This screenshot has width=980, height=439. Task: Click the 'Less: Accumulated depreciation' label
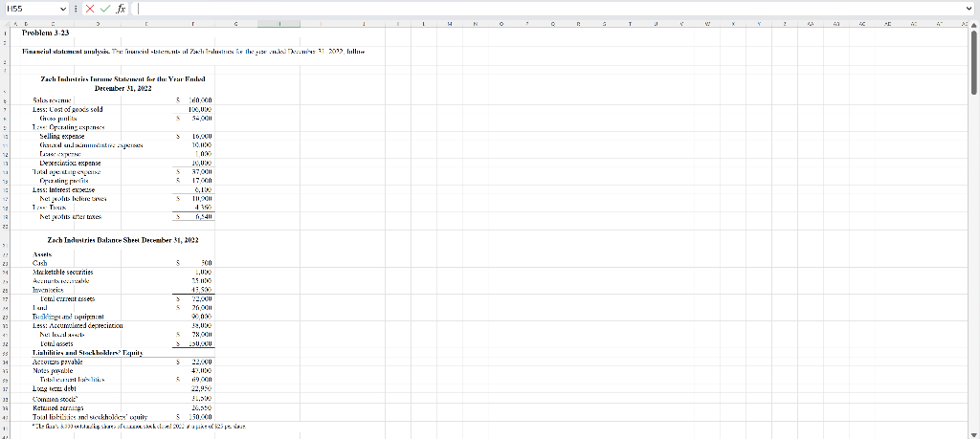point(78,325)
